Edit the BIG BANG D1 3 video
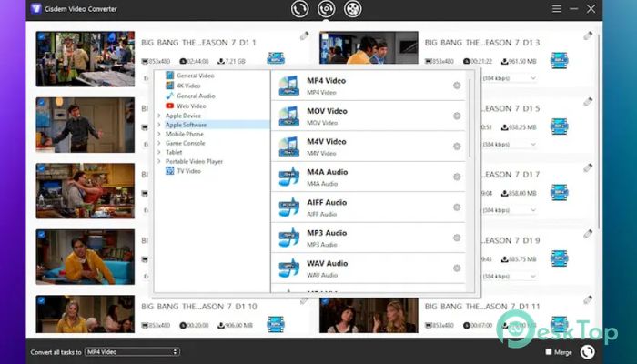Screen dimensions: 637x364 pyautogui.click(x=588, y=36)
